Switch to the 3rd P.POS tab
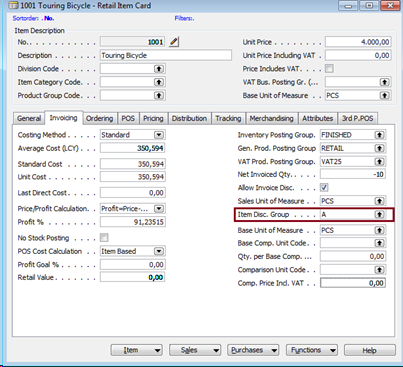 click(x=358, y=118)
